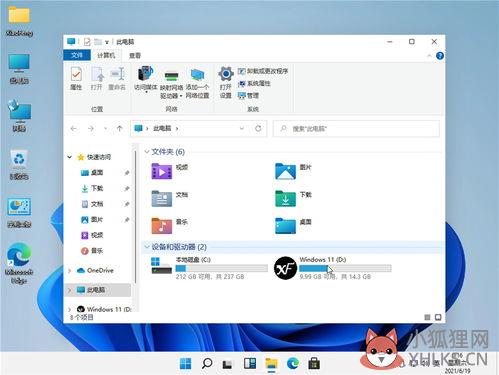Select Local Disk (C:) drive

[209, 268]
